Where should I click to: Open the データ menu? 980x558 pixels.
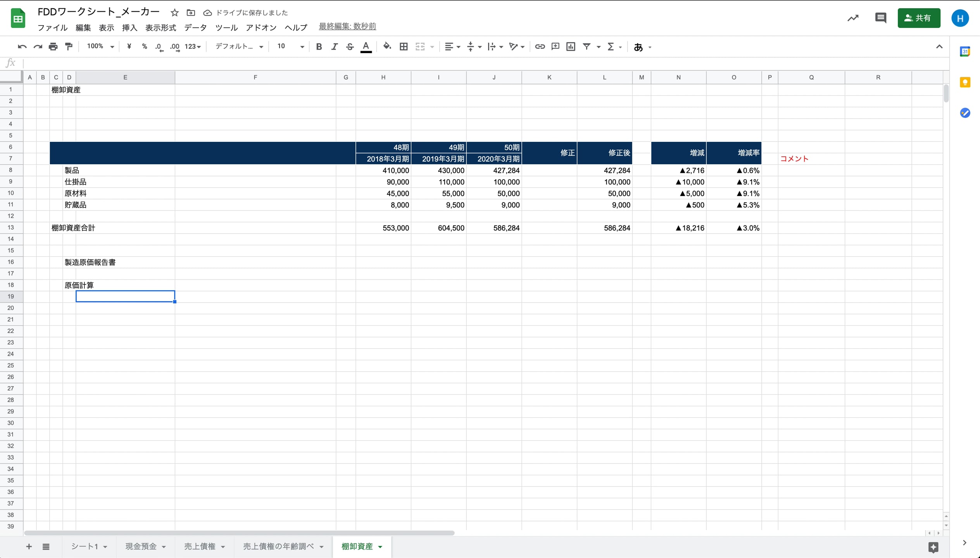(x=195, y=28)
